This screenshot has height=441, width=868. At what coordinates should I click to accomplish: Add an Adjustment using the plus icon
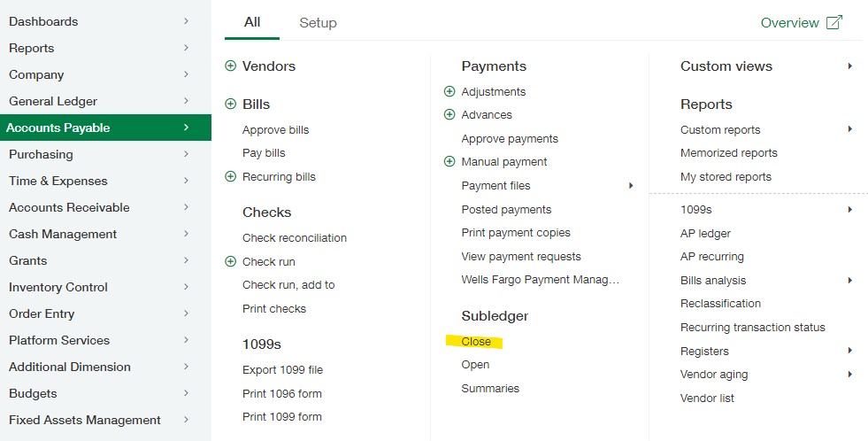point(449,91)
